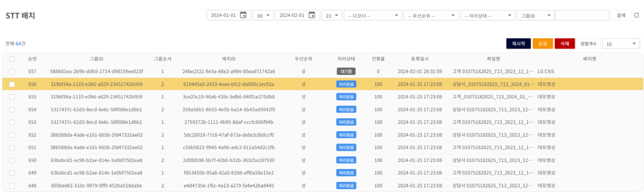Check the row 655 checkbox
Screen dimensions: 644x192
(x=12, y=97)
